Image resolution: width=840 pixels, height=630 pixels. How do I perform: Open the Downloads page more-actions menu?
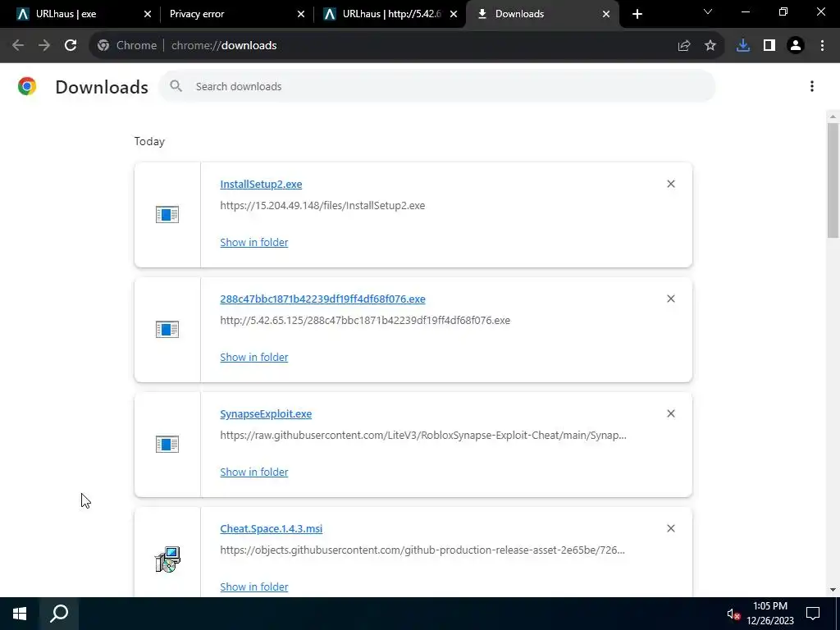[x=812, y=86]
